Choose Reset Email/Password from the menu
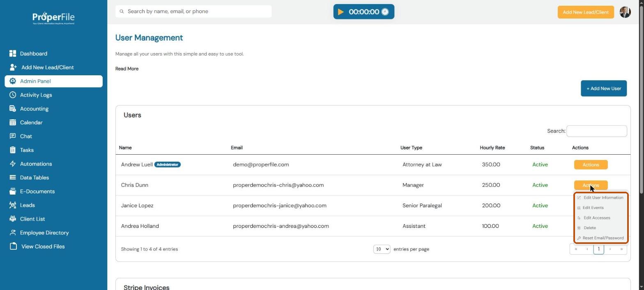 pos(600,238)
